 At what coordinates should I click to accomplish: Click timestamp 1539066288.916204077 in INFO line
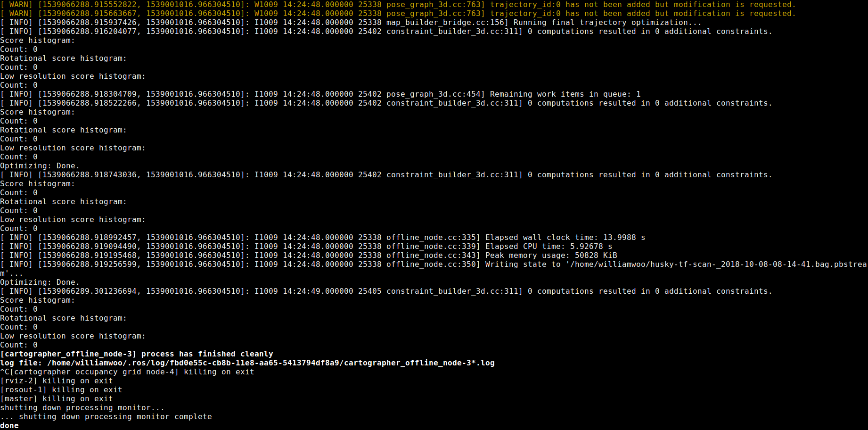90,32
